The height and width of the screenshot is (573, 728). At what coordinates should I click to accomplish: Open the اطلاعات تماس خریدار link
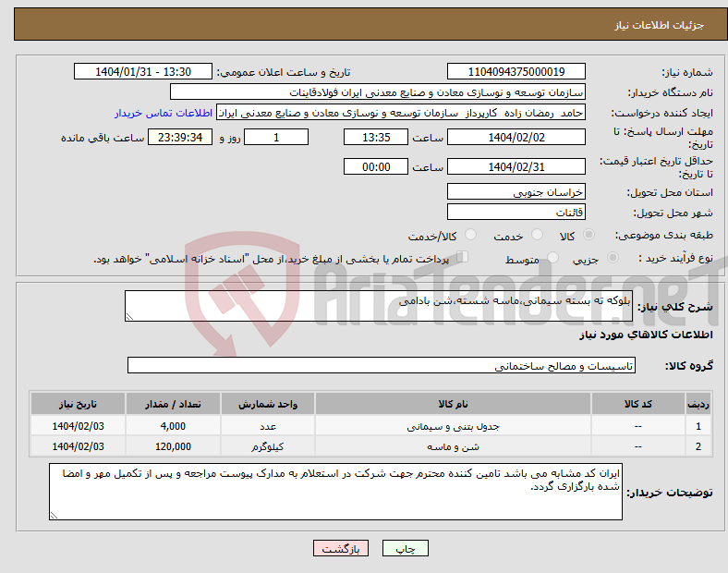(x=164, y=113)
